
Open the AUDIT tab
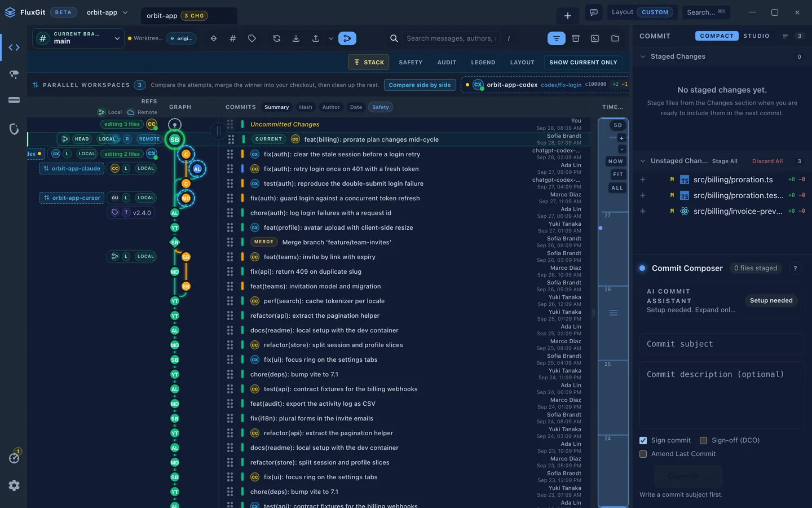point(447,63)
